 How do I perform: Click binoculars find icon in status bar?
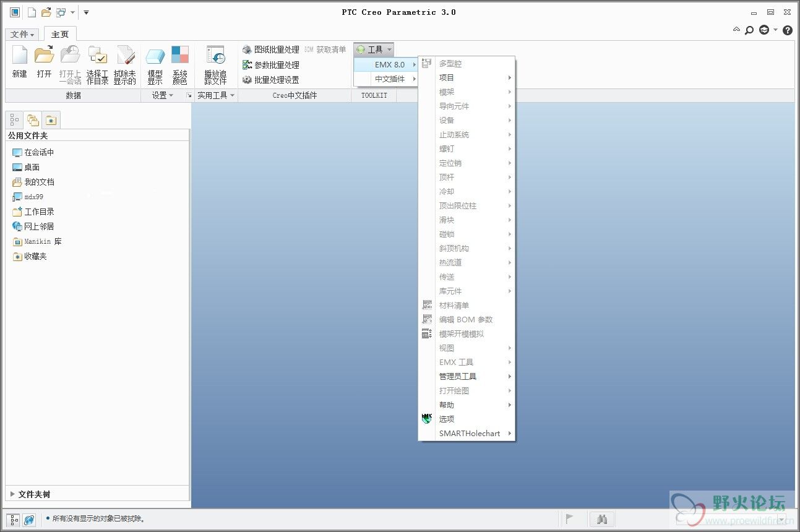pos(601,519)
